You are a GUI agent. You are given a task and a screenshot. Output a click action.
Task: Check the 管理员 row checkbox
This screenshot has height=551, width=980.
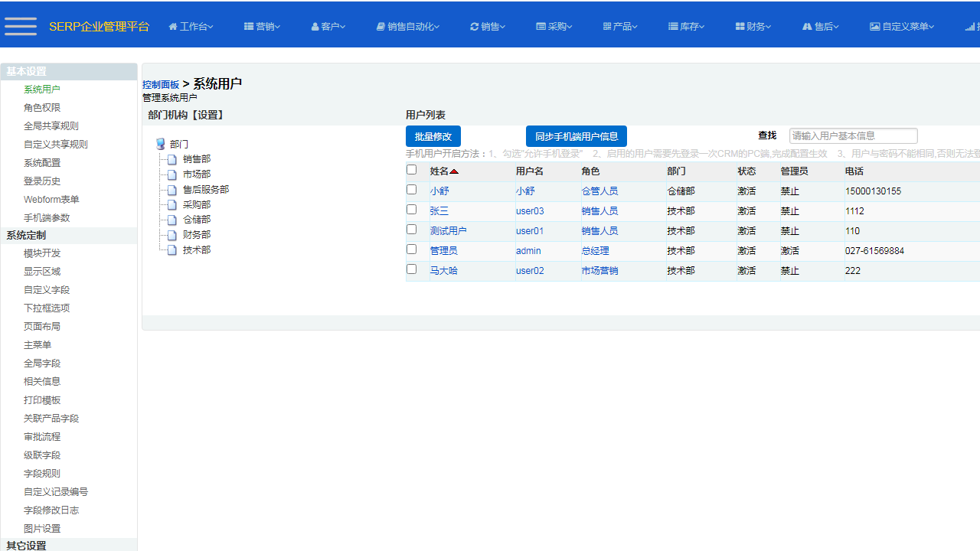[x=411, y=249]
